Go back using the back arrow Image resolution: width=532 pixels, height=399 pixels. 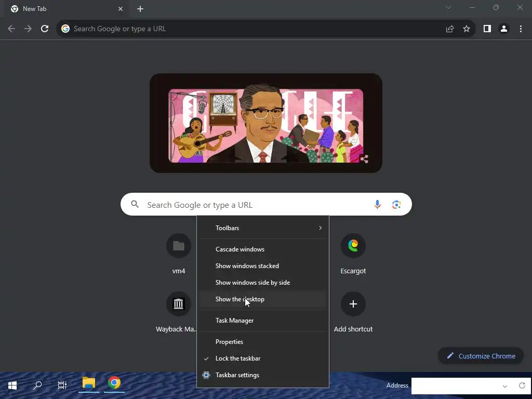[11, 29]
